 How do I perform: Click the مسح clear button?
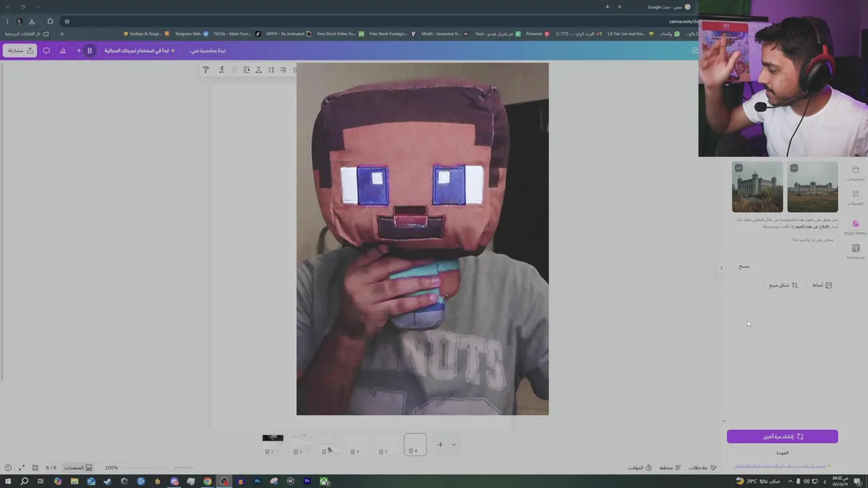pyautogui.click(x=744, y=266)
